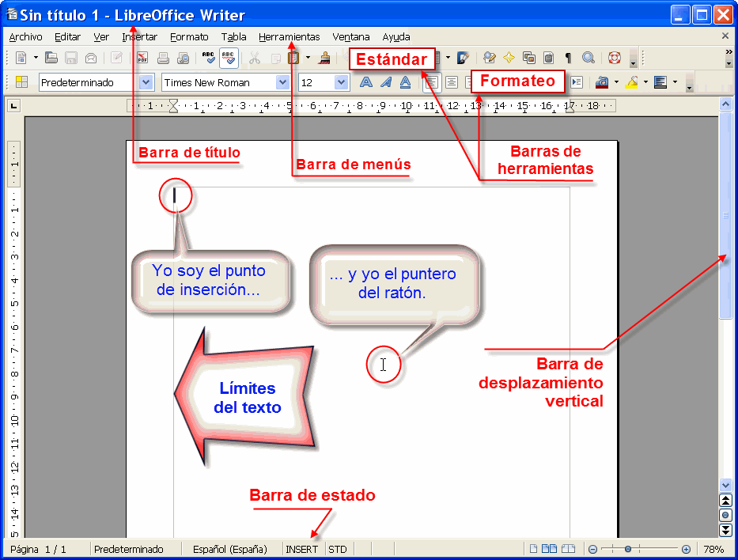The width and height of the screenshot is (738, 560).
Task: Expand Background Color dropdown arrow
Action: tap(675, 82)
